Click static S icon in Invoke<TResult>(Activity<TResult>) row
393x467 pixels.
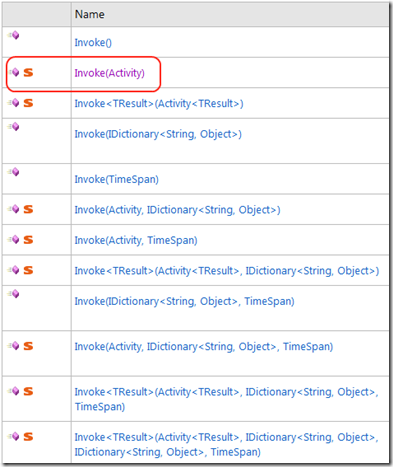28,103
